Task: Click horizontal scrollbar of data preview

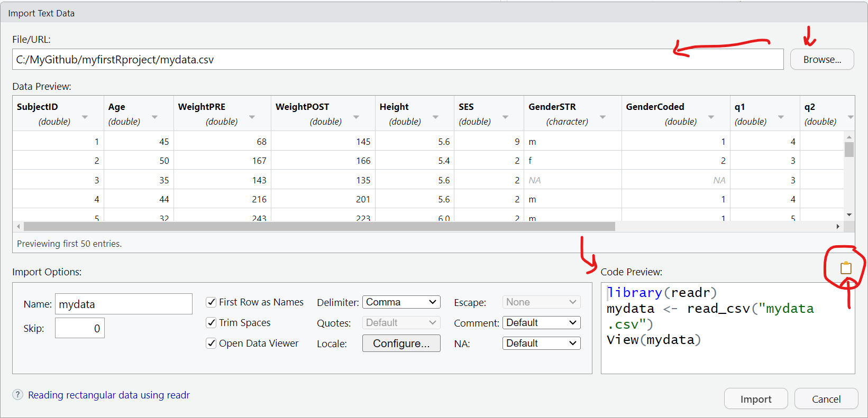Action: click(319, 227)
